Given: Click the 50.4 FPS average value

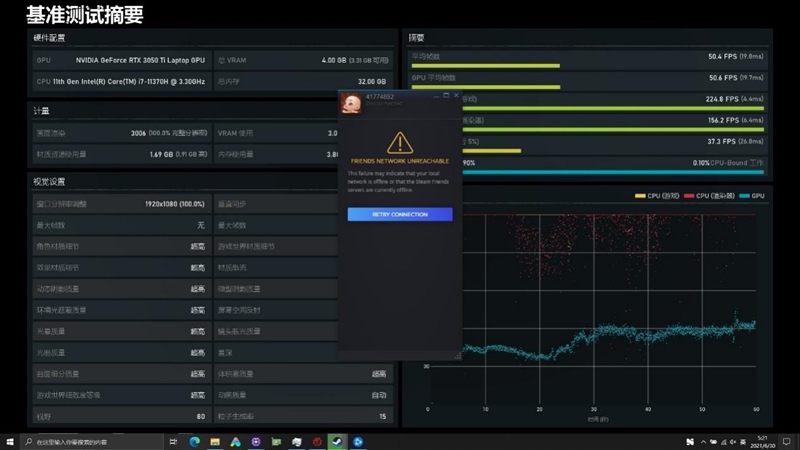Looking at the screenshot, I should point(722,57).
